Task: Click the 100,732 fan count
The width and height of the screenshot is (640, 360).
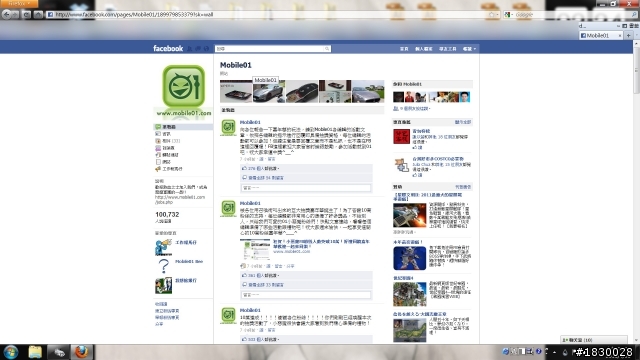Action: point(167,214)
